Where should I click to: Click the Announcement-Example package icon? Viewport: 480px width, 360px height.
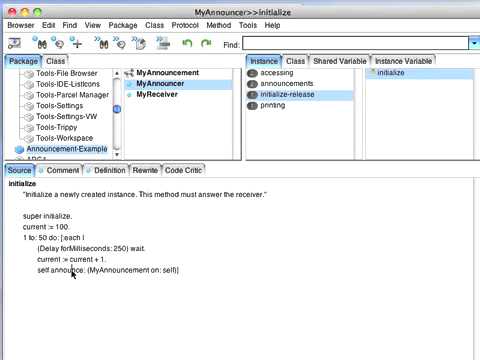tap(19, 150)
